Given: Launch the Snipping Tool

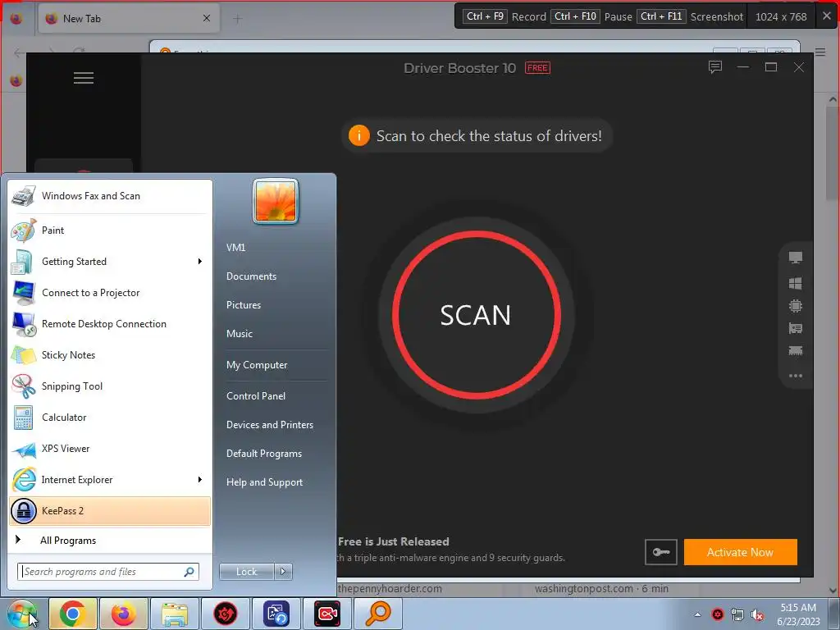Looking at the screenshot, I should tap(110, 386).
